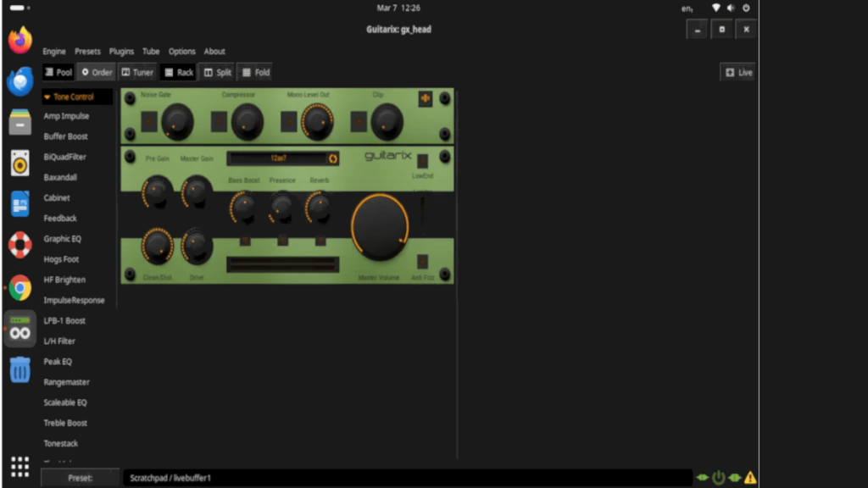The height and width of the screenshot is (488, 868).
Task: Toggle the Fold option
Action: (255, 72)
